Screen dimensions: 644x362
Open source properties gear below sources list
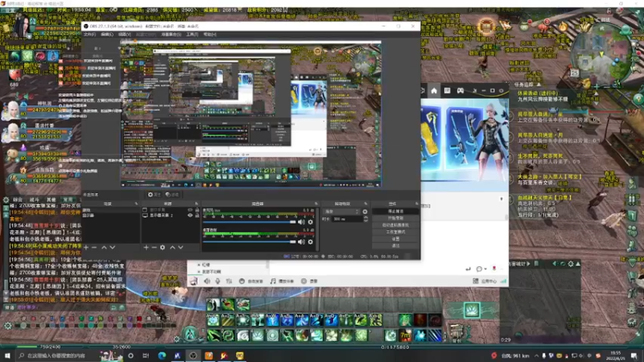coord(163,248)
